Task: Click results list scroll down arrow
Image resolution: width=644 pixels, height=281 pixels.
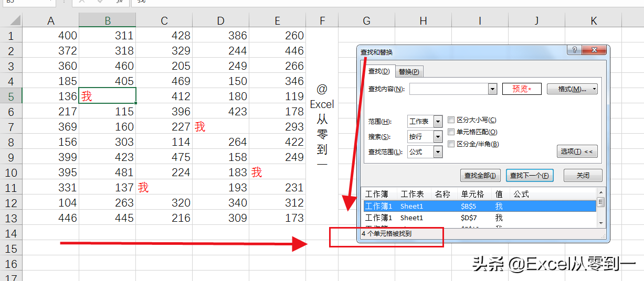Action: pyautogui.click(x=601, y=223)
